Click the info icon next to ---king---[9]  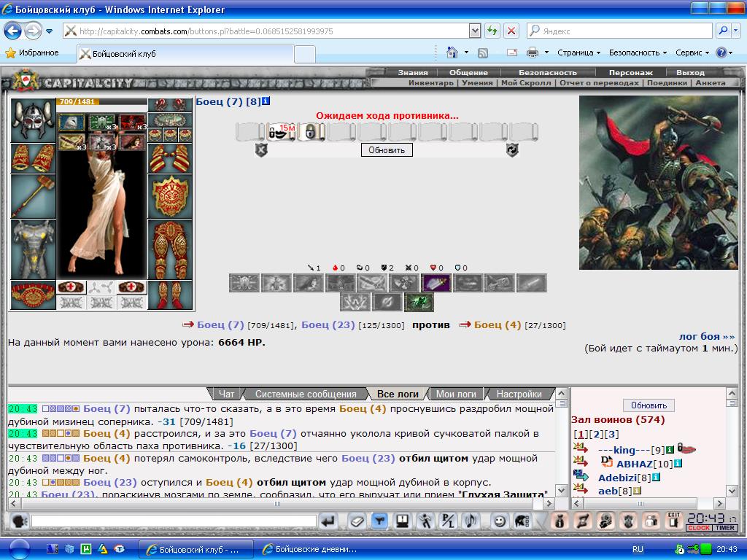(670, 449)
